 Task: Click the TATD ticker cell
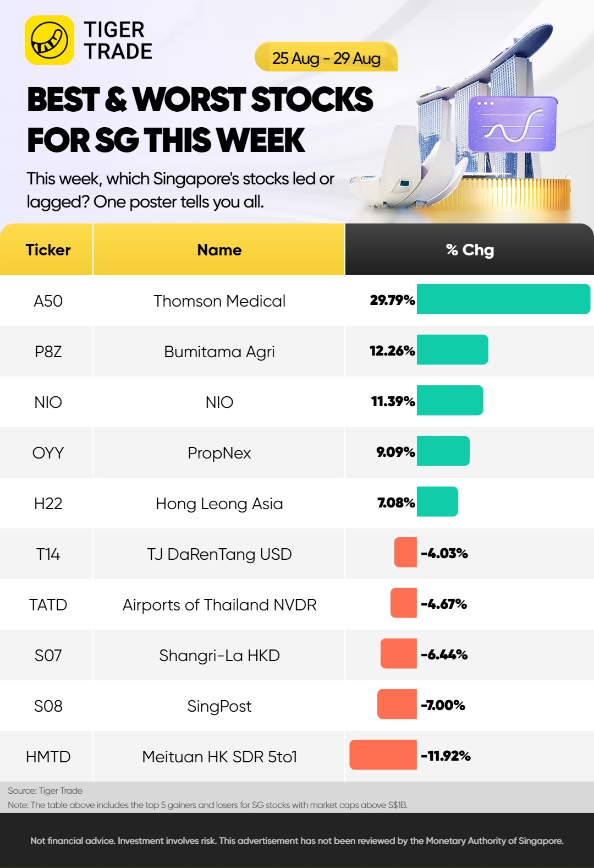[x=48, y=605]
